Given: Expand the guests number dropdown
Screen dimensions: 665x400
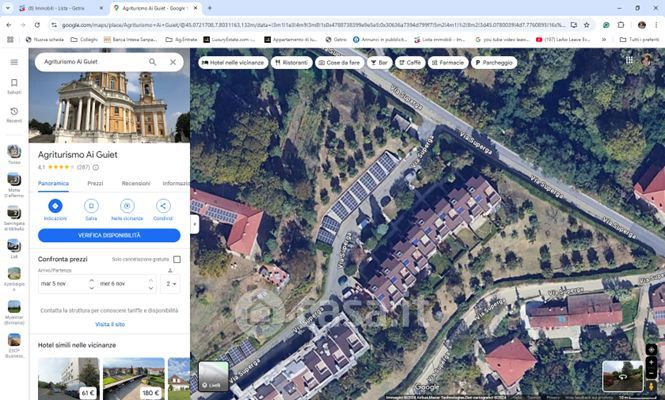Looking at the screenshot, I should click(x=172, y=284).
